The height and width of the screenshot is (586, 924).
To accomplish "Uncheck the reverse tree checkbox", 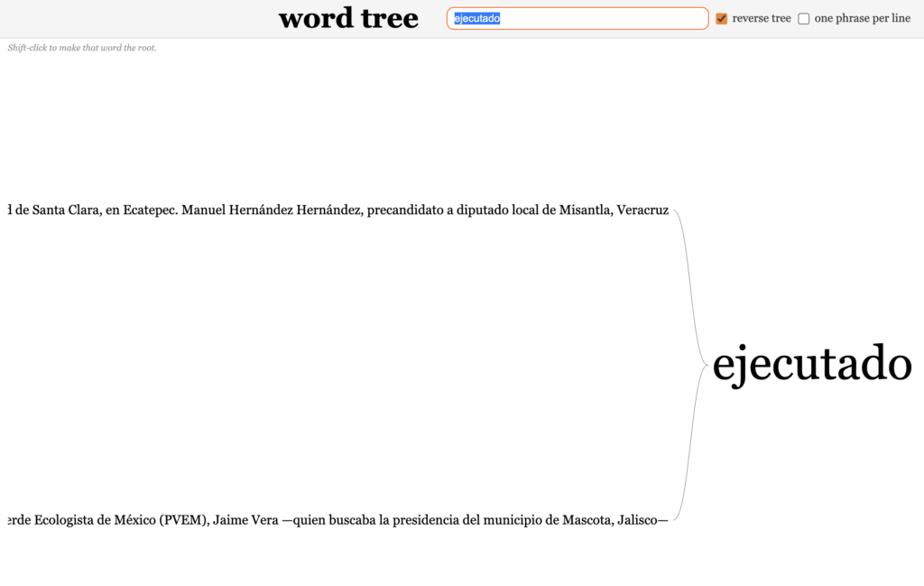I will (x=721, y=19).
